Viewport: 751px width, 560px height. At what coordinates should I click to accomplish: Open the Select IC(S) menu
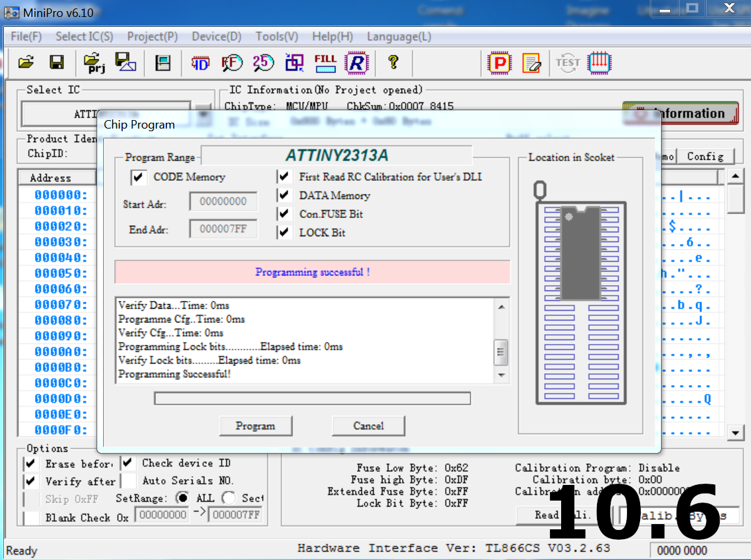pyautogui.click(x=84, y=37)
